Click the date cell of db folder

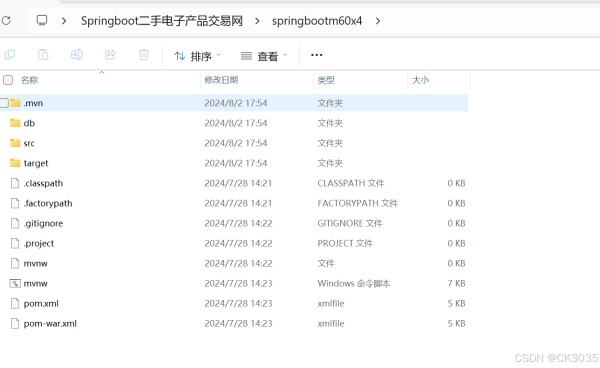(236, 123)
